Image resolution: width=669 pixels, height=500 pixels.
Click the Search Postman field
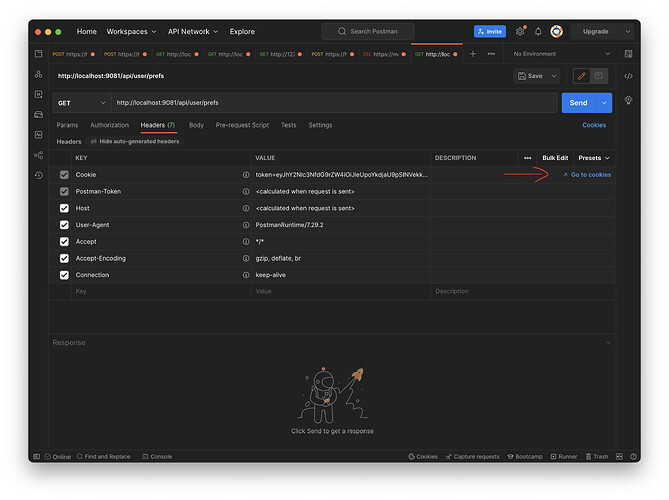(368, 31)
